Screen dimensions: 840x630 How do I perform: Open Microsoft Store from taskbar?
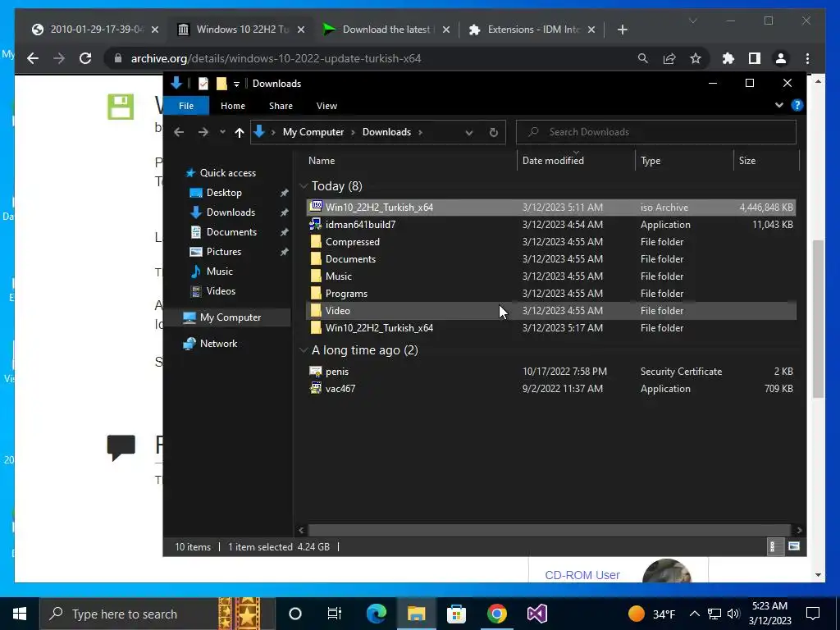(456, 614)
